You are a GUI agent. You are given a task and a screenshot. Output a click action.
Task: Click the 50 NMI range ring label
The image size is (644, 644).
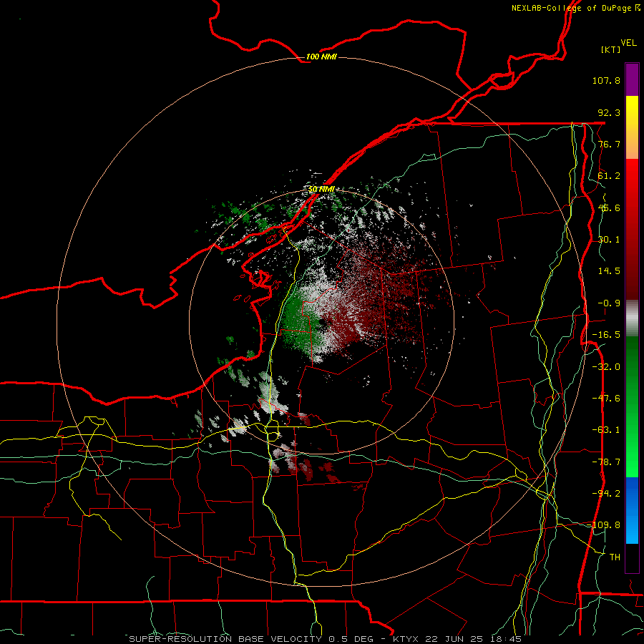tap(321, 189)
